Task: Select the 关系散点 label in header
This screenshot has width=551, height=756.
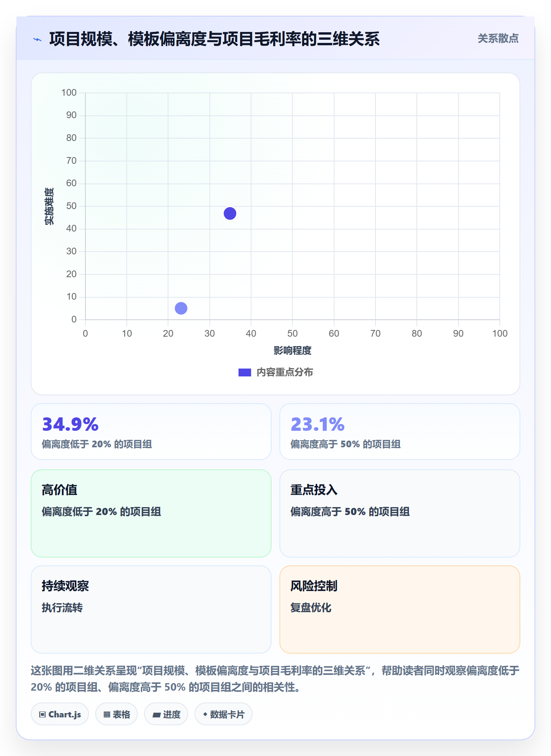Action: (498, 39)
